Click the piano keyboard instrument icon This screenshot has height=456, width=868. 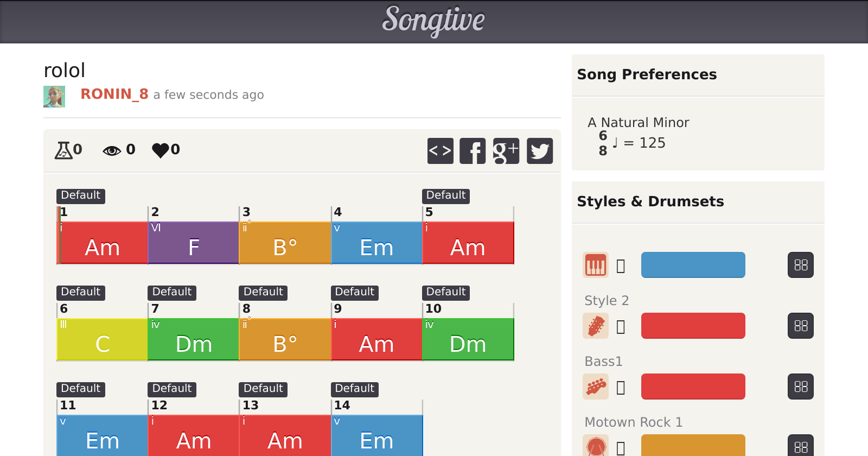[595, 265]
